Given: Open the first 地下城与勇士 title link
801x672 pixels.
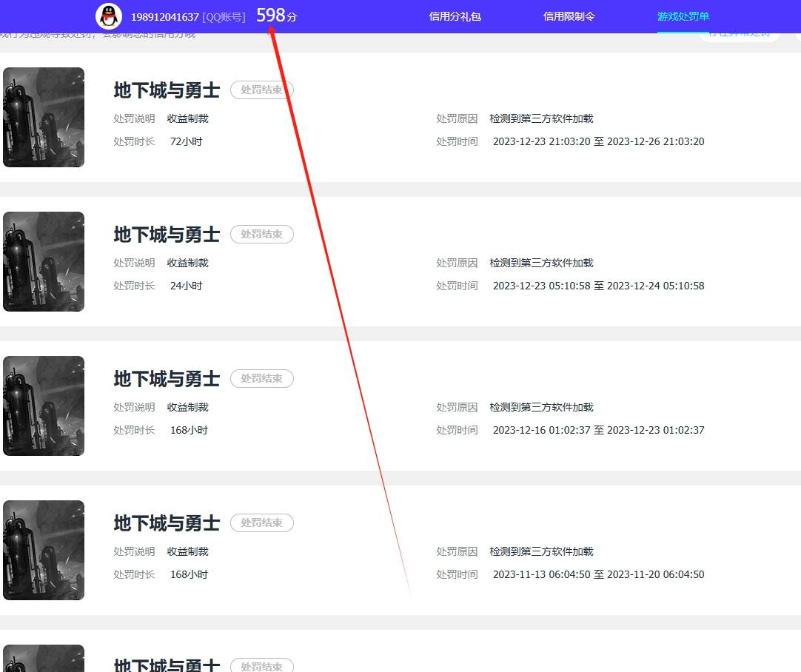Looking at the screenshot, I should pos(166,89).
